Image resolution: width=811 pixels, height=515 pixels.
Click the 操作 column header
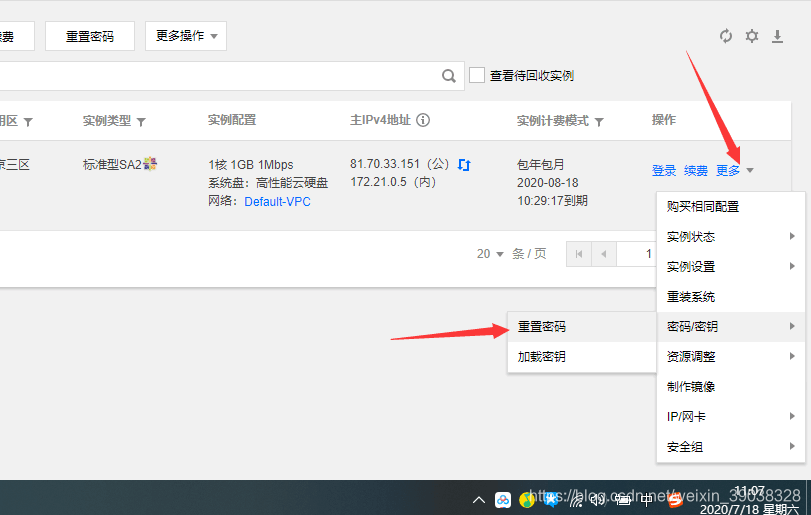tap(664, 120)
